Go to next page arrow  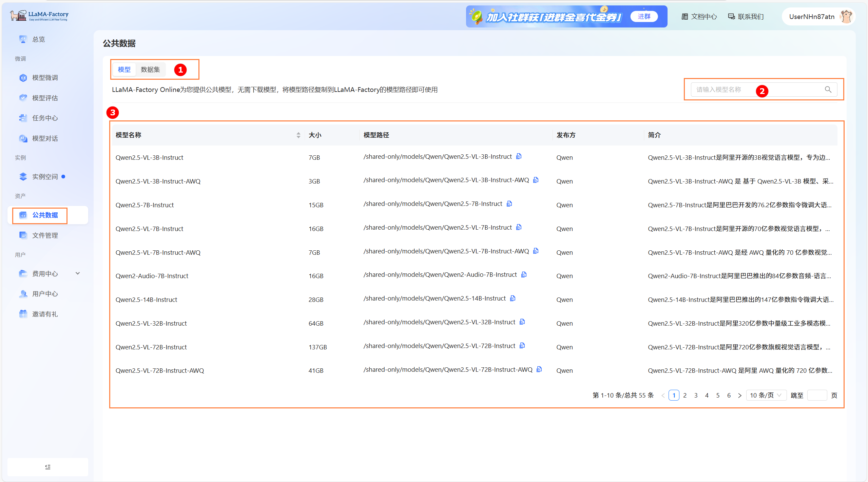click(x=740, y=395)
